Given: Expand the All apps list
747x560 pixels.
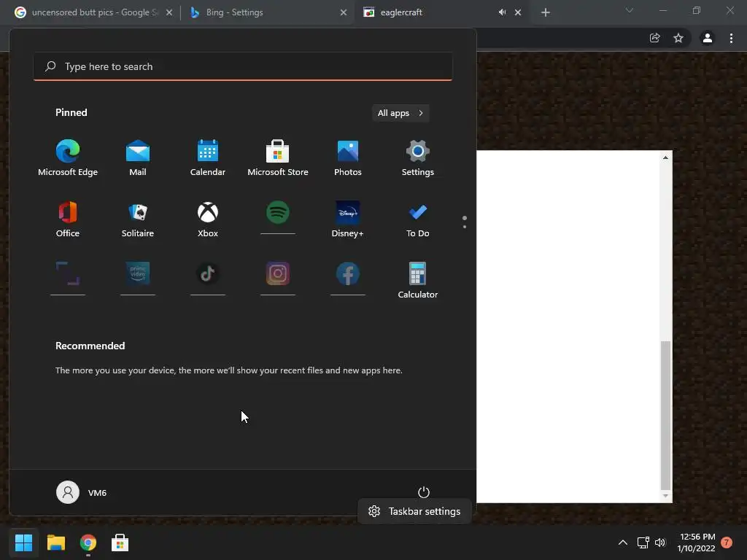Looking at the screenshot, I should coord(400,113).
